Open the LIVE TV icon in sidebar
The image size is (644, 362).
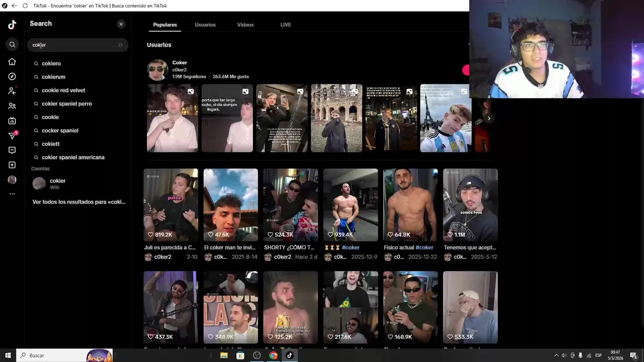coord(12,121)
